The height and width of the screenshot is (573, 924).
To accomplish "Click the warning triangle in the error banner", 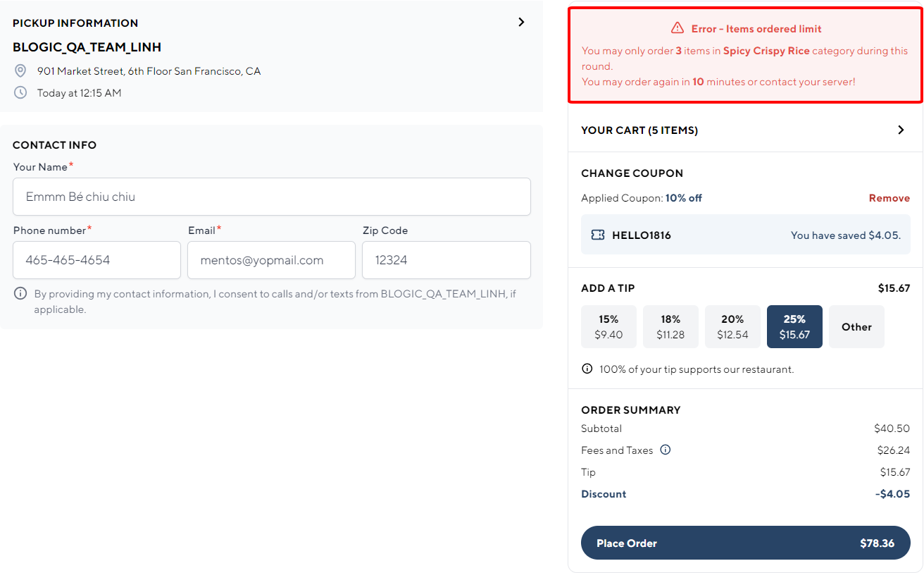I will [677, 28].
